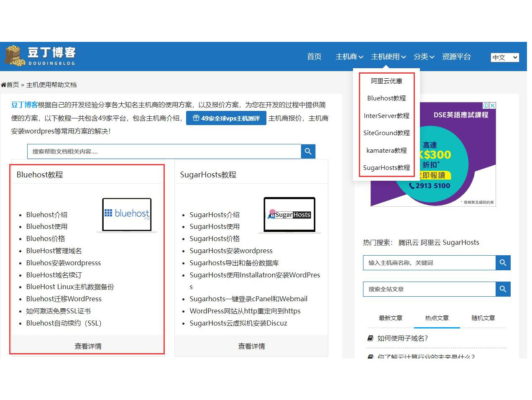Screen dimensions: 532x400
Task: Open the Bluehos价格 link
Action: click(46, 238)
